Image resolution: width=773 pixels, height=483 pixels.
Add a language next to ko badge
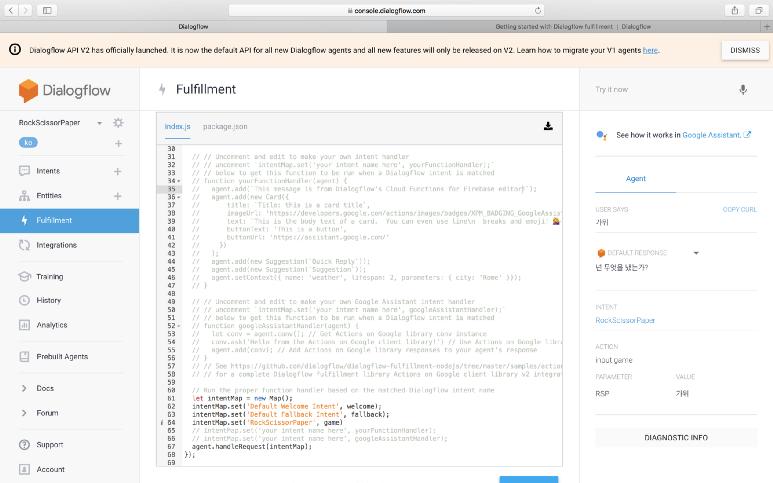point(118,144)
